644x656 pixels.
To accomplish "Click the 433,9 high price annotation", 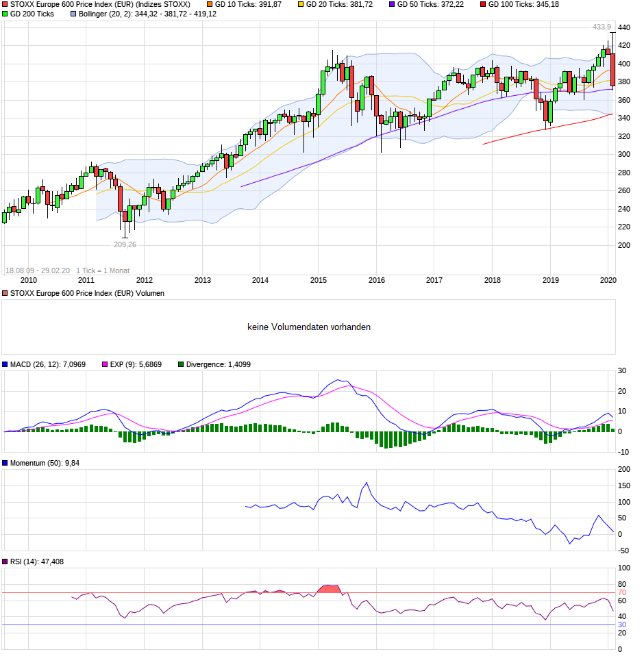I will point(602,27).
